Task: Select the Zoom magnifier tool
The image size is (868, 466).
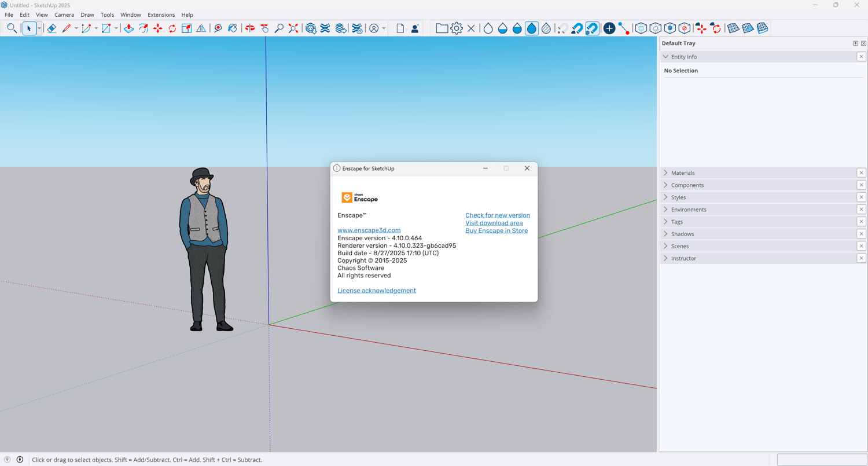Action: (x=279, y=28)
